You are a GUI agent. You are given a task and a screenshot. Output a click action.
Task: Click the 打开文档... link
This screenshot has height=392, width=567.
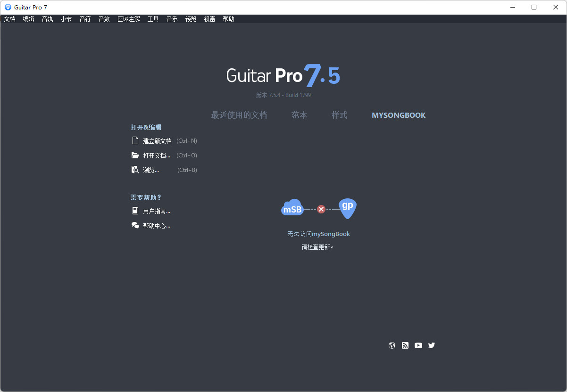point(157,155)
